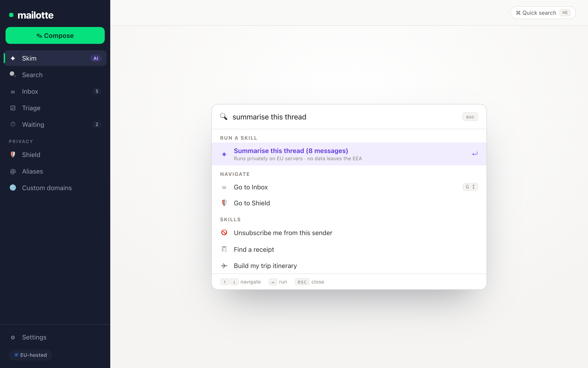Run Summarise this thread (8 messages)

(x=349, y=154)
